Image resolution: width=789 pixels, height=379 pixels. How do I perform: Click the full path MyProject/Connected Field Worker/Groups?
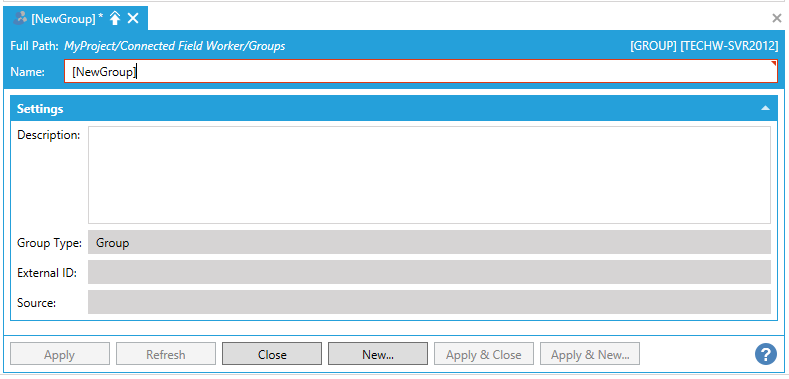click(x=175, y=46)
